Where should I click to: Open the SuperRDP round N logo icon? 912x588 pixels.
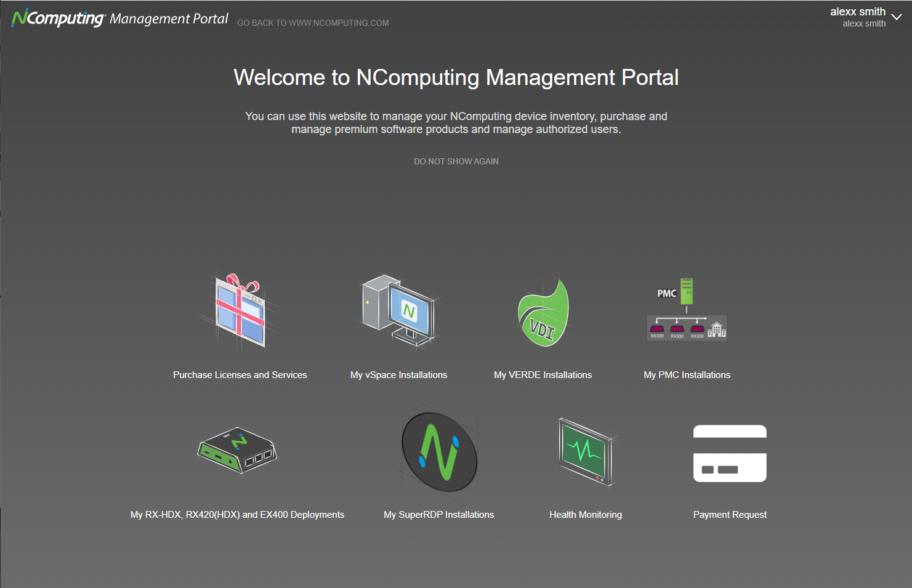(x=439, y=452)
